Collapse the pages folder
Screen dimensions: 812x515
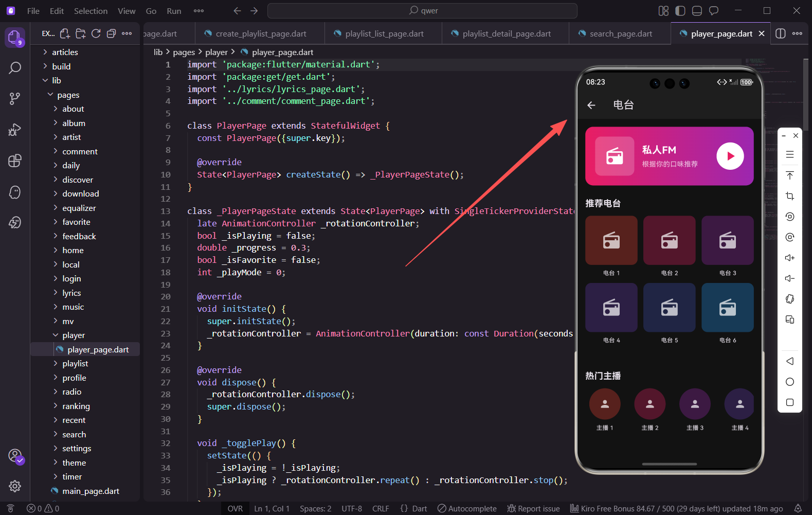(x=85, y=95)
